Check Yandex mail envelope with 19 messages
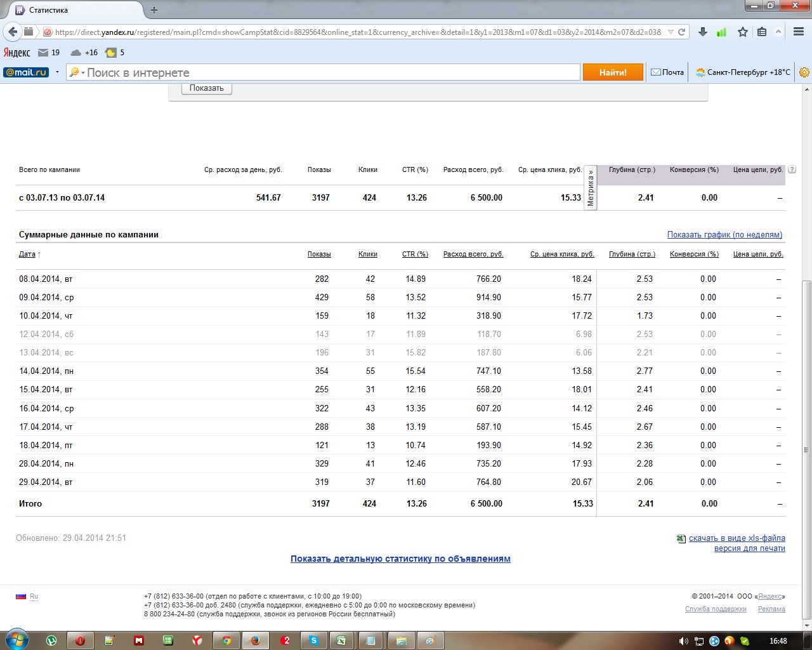812x650 pixels. (49, 53)
